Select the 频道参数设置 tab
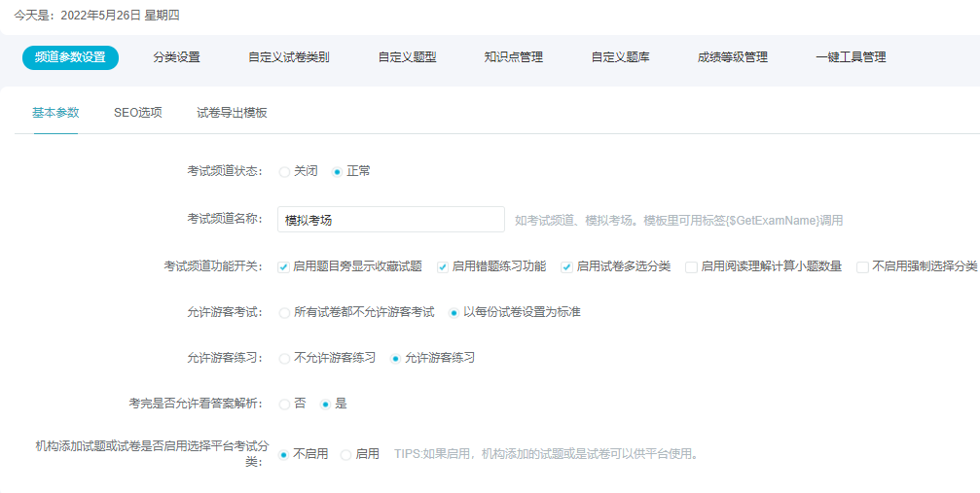 coord(70,57)
